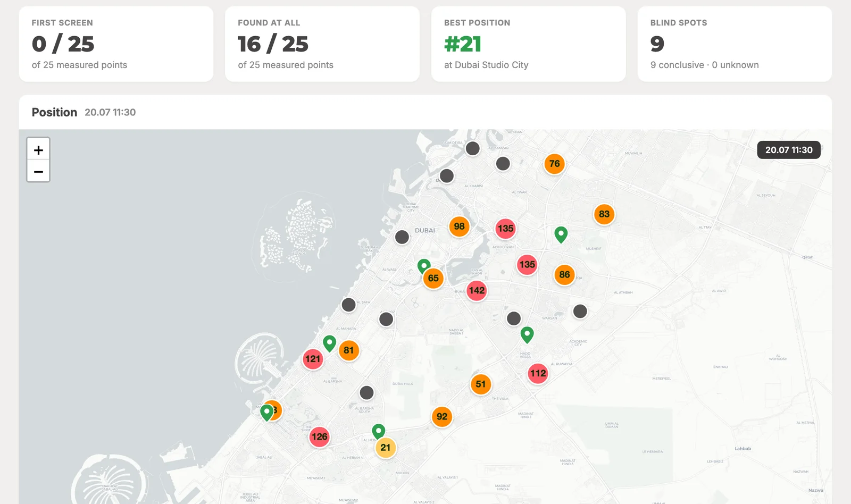Open the red 126 marker
This screenshot has width=851, height=504.
(320, 437)
